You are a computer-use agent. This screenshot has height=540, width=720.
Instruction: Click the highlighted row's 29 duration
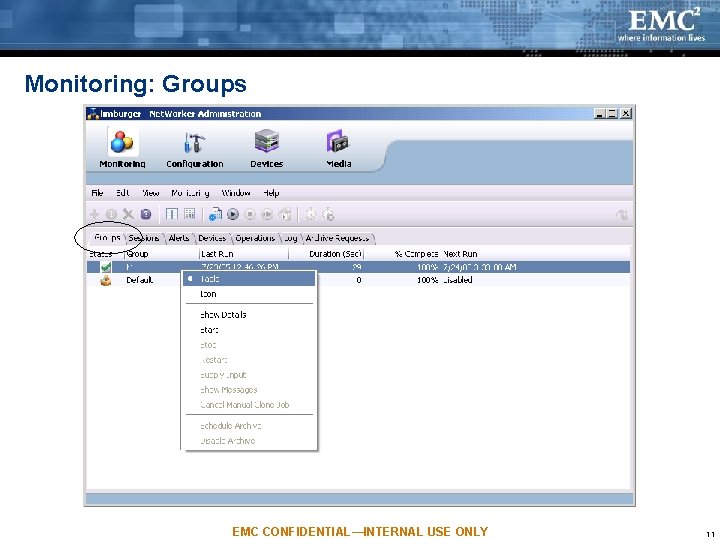pyautogui.click(x=357, y=267)
